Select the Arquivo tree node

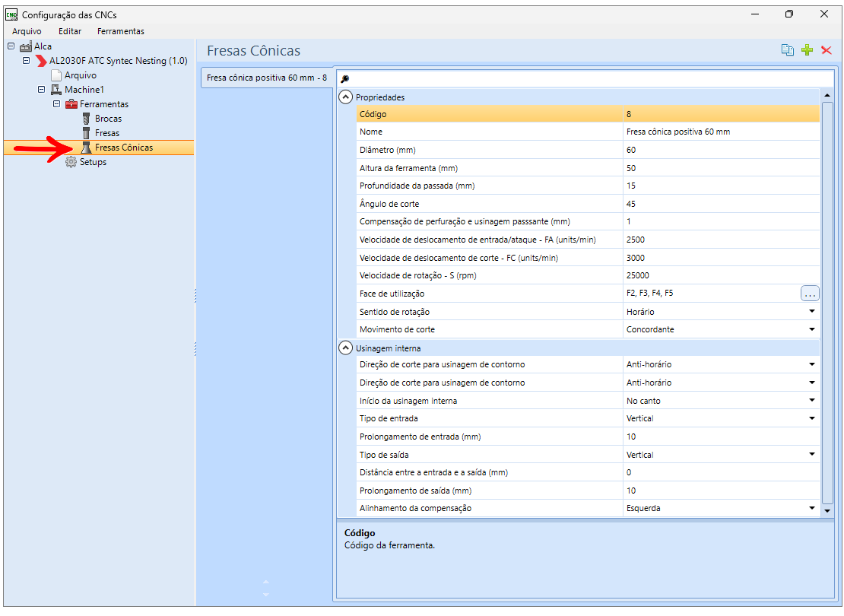click(80, 75)
